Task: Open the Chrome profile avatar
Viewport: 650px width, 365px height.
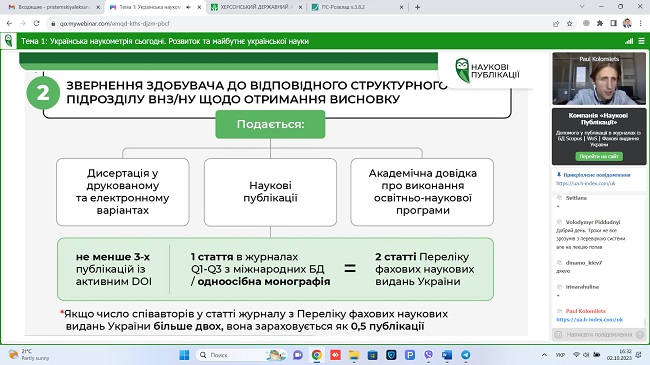Action: click(x=627, y=24)
